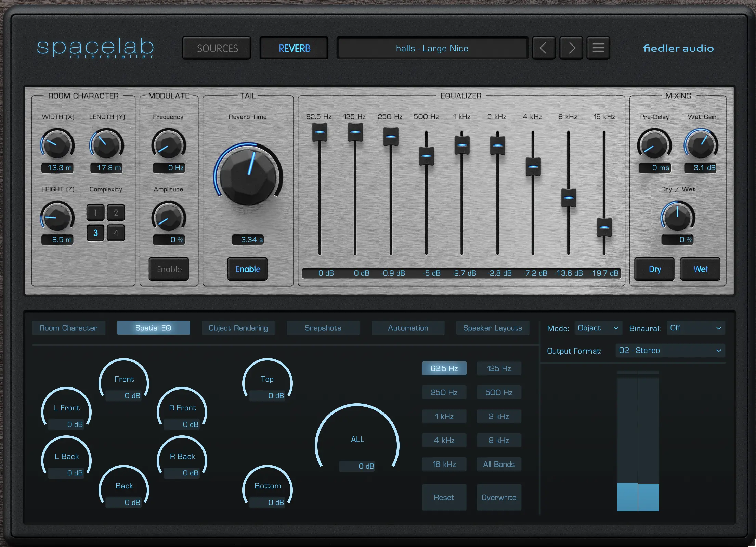Go to the next preset with right arrow

point(571,48)
